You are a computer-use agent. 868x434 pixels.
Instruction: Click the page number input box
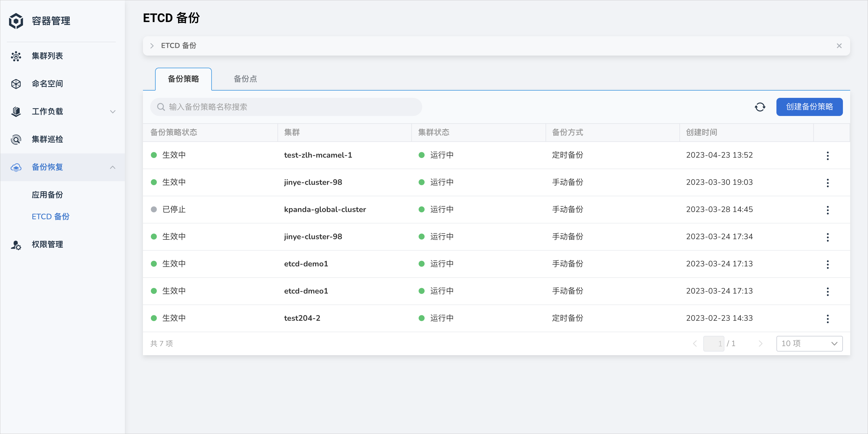(714, 343)
